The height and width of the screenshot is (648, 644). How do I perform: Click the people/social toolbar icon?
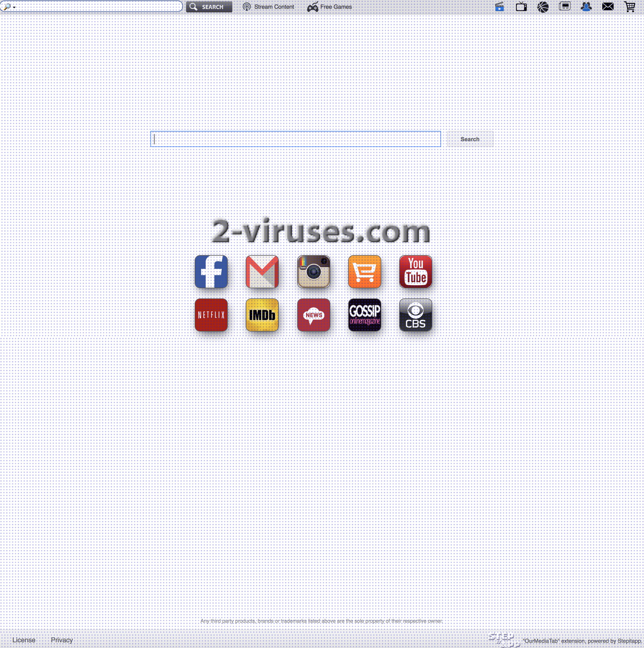point(586,7)
